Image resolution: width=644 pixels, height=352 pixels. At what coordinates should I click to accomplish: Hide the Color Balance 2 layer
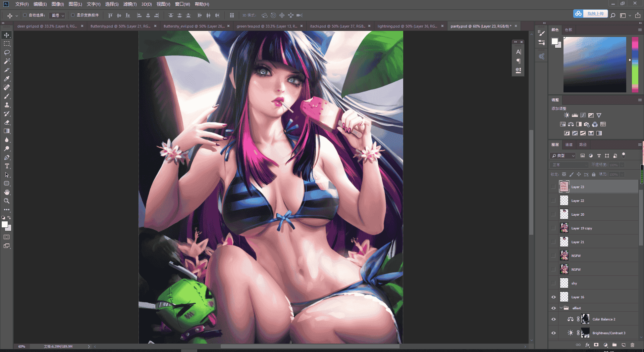553,319
